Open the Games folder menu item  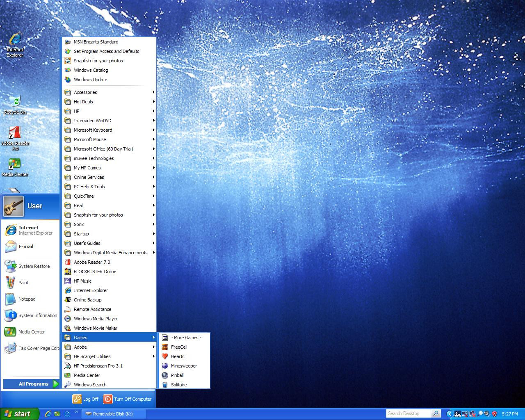point(109,338)
